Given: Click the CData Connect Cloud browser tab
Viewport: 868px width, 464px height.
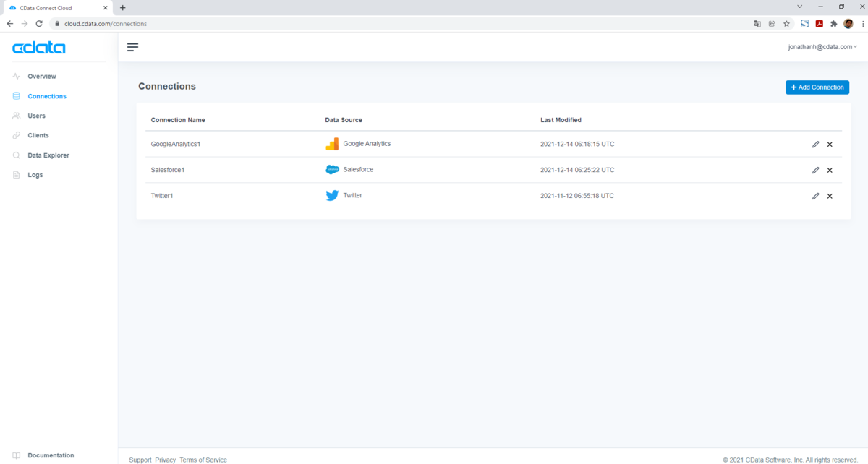Looking at the screenshot, I should pyautogui.click(x=58, y=7).
